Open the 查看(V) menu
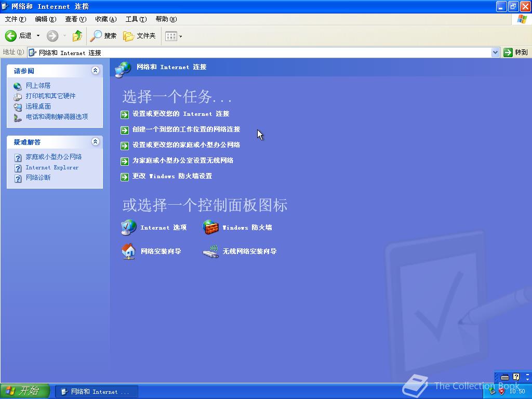This screenshot has width=532, height=399. [x=76, y=19]
